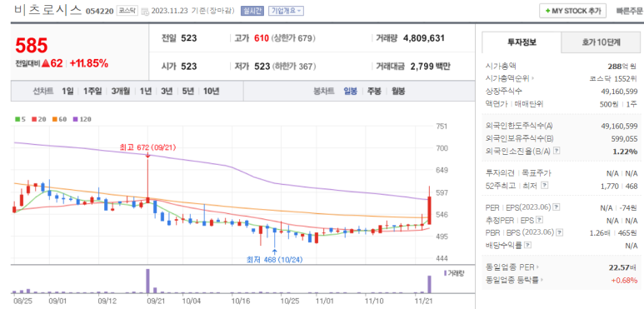Screen dimensions: 644x309
Task: Click the current price 585
Action: [32, 46]
